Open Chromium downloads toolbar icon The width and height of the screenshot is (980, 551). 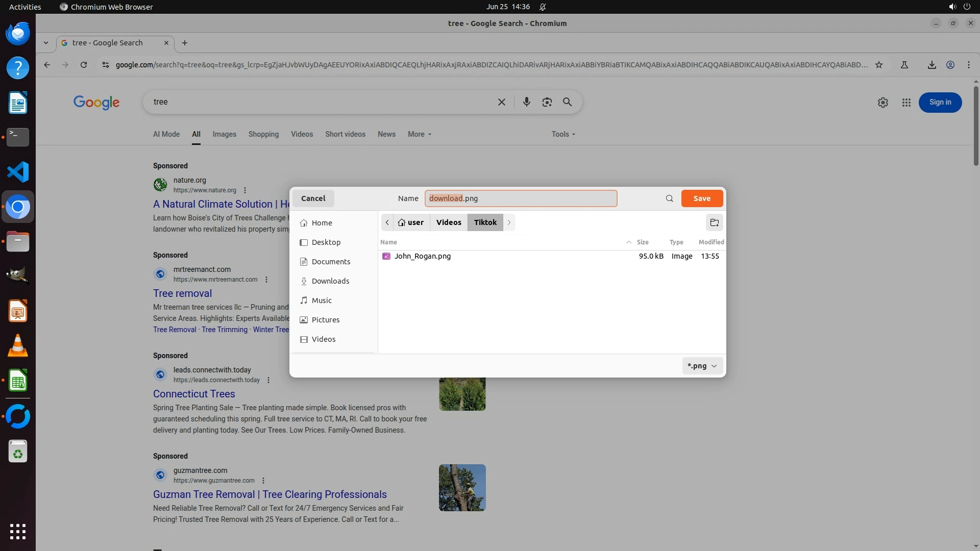pos(932,65)
